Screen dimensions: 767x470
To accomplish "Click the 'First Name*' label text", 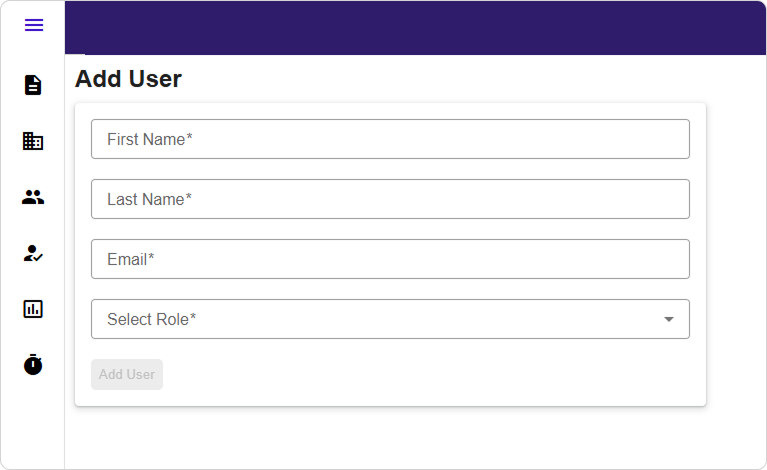I will (149, 139).
